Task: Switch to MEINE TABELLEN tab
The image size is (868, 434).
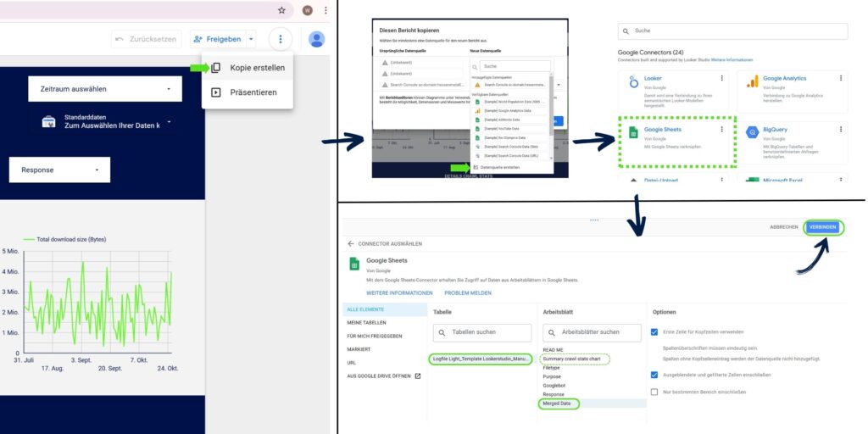Action: 385,323
